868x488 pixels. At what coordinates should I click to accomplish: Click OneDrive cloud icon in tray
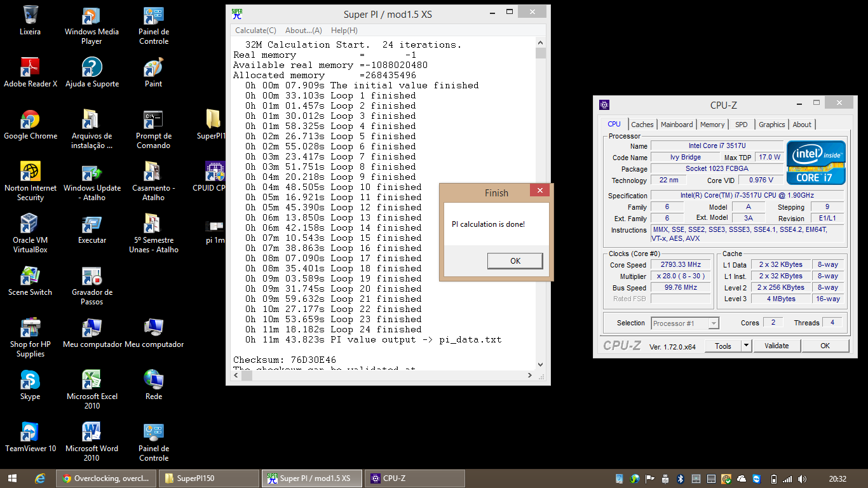click(x=741, y=478)
